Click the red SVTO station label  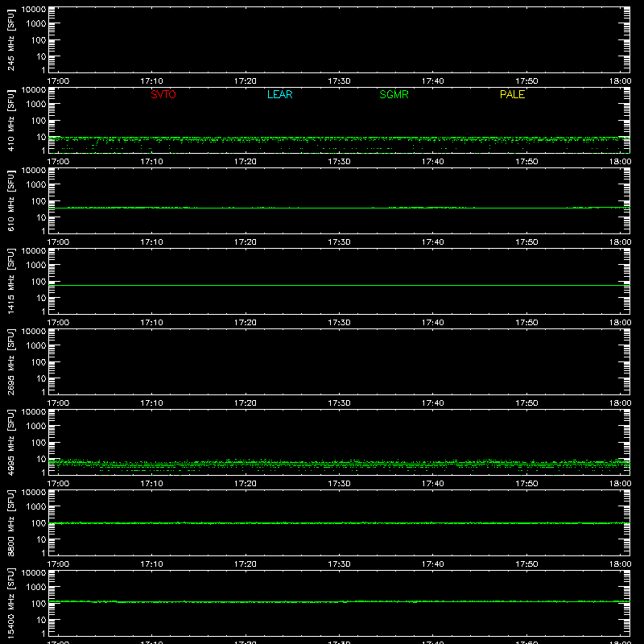163,94
